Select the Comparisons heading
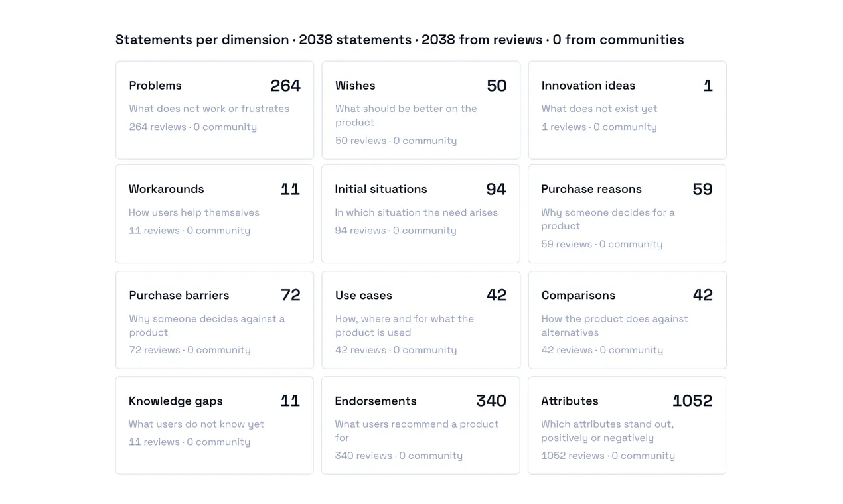 point(578,295)
